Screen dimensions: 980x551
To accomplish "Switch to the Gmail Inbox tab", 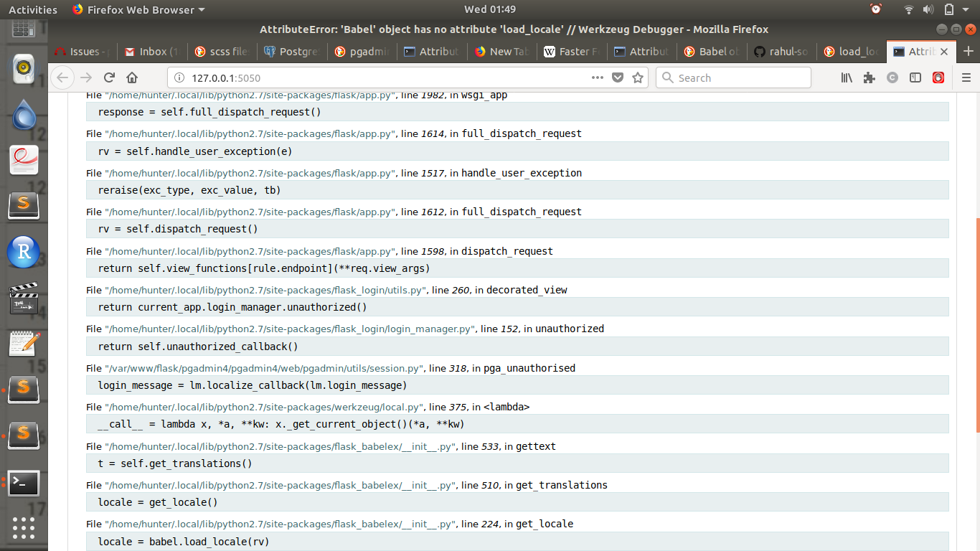I will tap(151, 52).
